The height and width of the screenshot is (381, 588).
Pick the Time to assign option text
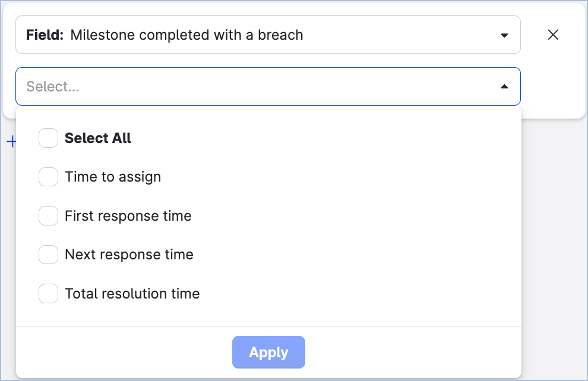(x=113, y=177)
